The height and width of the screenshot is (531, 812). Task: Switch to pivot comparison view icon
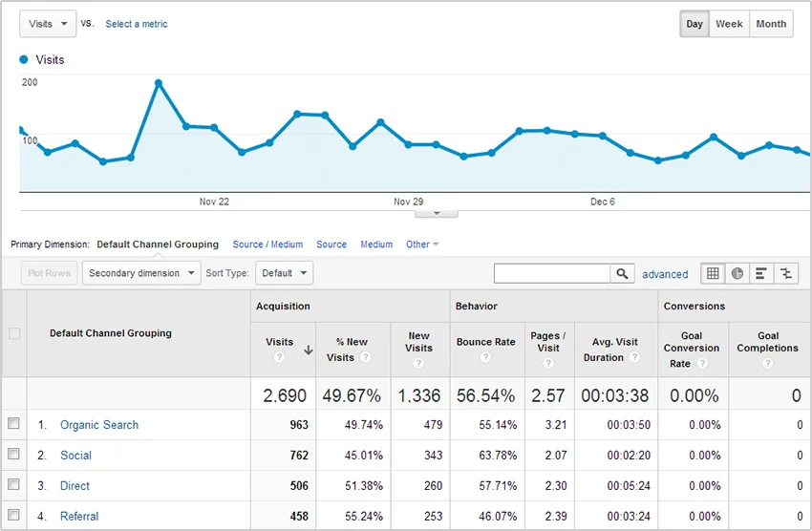786,273
